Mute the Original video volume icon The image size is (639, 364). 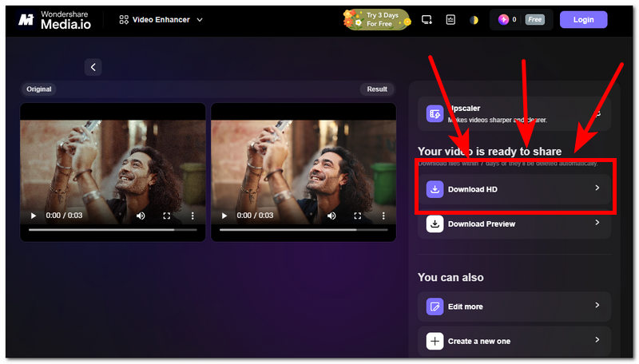141,216
